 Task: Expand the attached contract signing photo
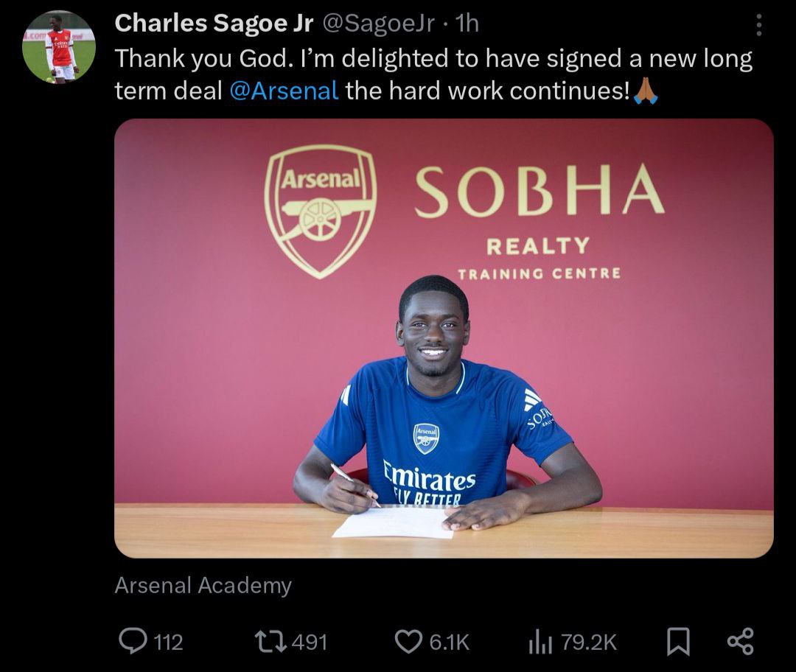(x=444, y=338)
